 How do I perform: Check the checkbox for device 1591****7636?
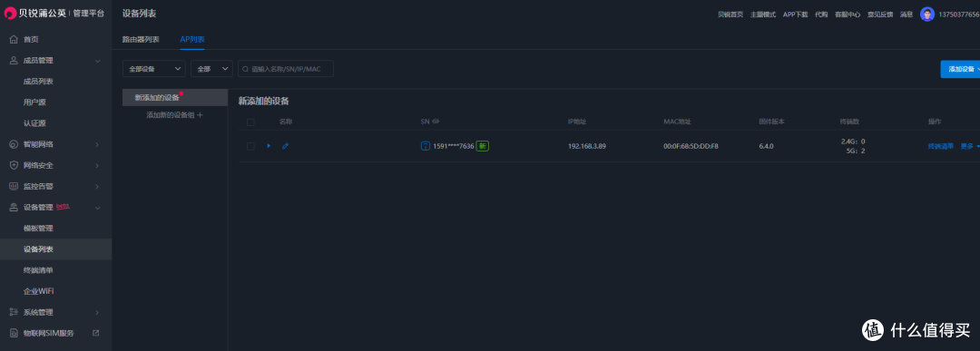tap(250, 146)
